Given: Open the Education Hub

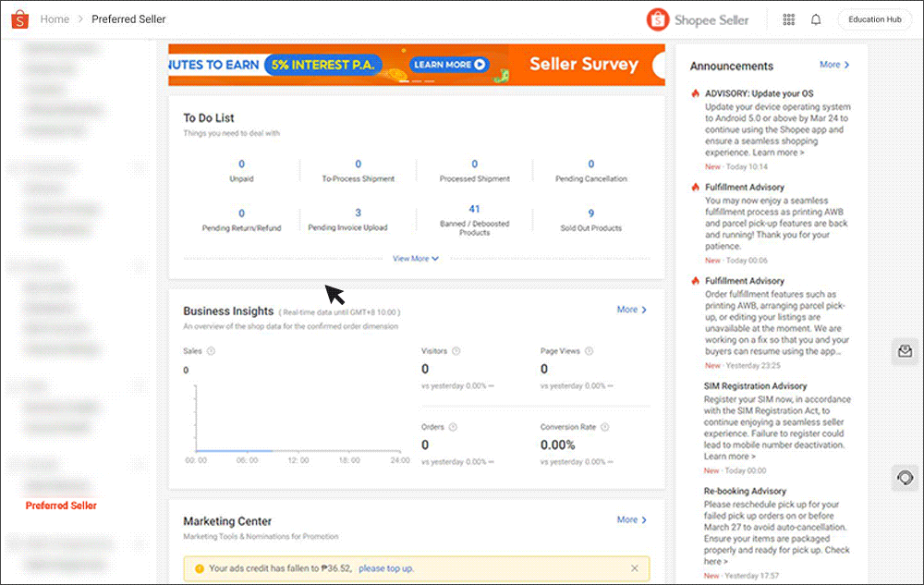Looking at the screenshot, I should pyautogui.click(x=874, y=18).
